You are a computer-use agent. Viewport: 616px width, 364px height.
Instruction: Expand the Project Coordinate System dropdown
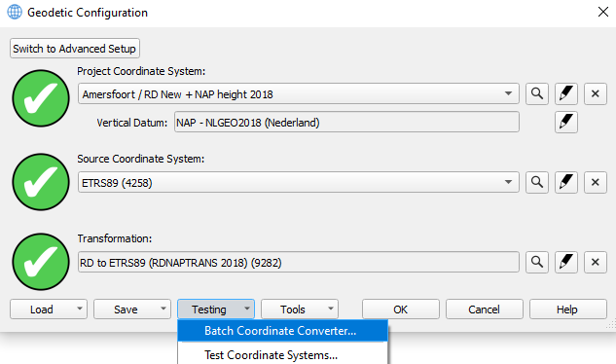508,94
